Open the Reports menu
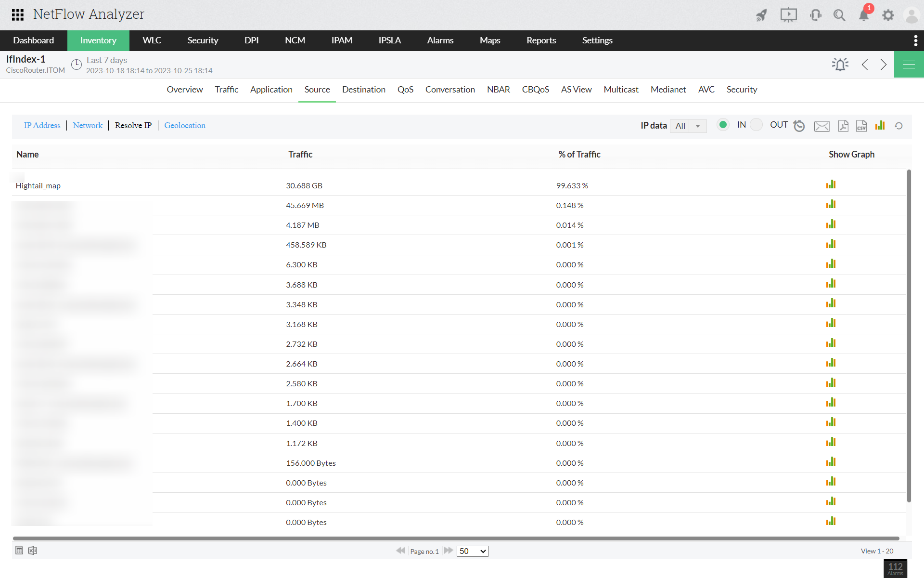This screenshot has width=924, height=578. click(541, 40)
